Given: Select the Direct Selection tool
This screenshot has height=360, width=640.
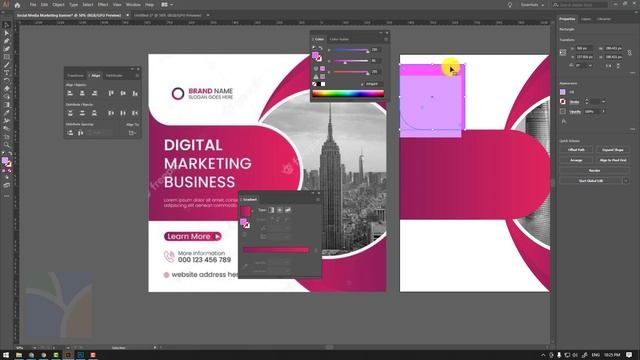Looking at the screenshot, I should 7,33.
